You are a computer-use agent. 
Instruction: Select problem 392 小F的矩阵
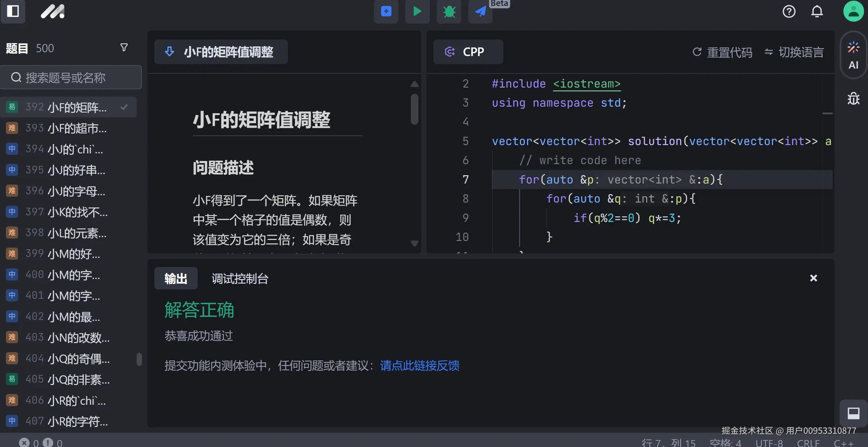(68, 107)
